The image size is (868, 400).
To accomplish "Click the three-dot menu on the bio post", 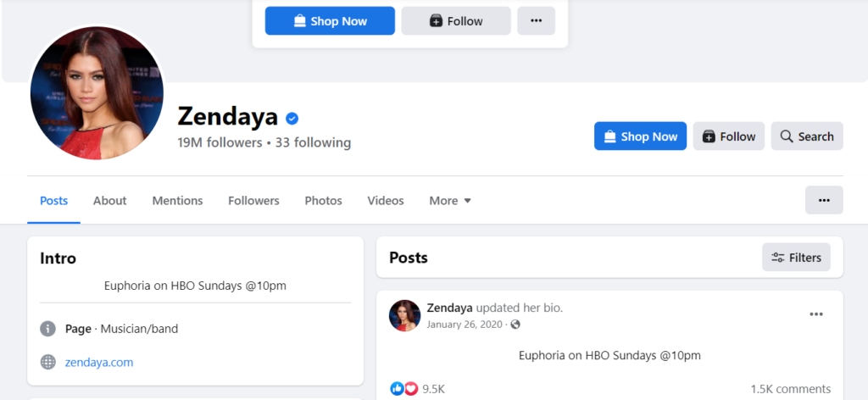I will pyautogui.click(x=816, y=314).
